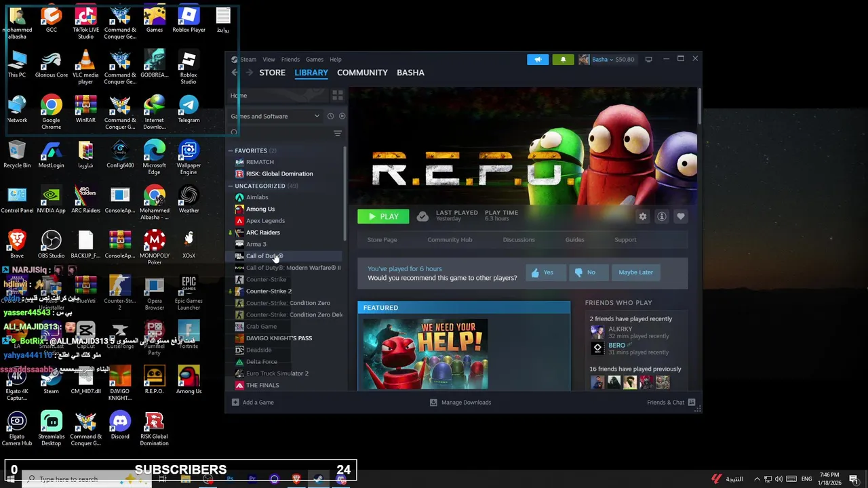Open R.E.P.O. Guides link
This screenshot has width=868, height=488.
point(574,240)
